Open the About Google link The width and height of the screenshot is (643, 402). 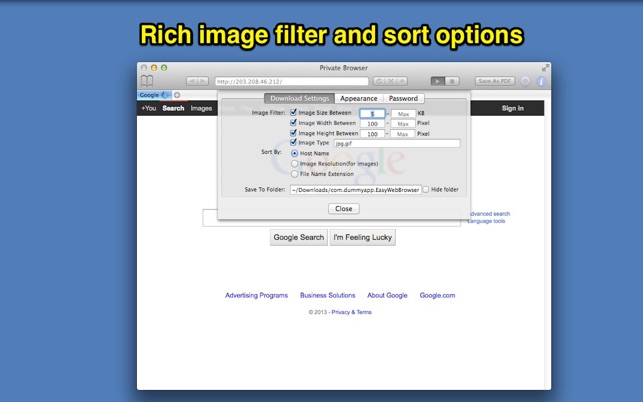coord(387,295)
